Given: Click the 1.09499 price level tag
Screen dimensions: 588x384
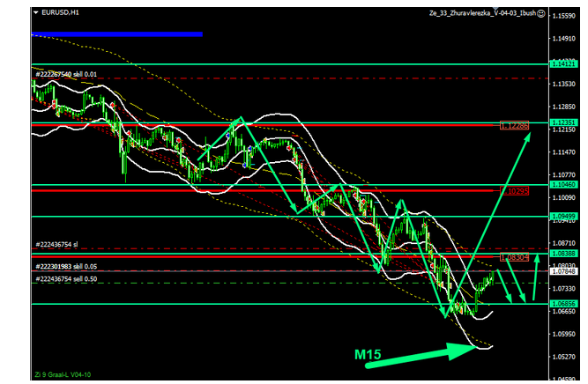Looking at the screenshot, I should (564, 216).
